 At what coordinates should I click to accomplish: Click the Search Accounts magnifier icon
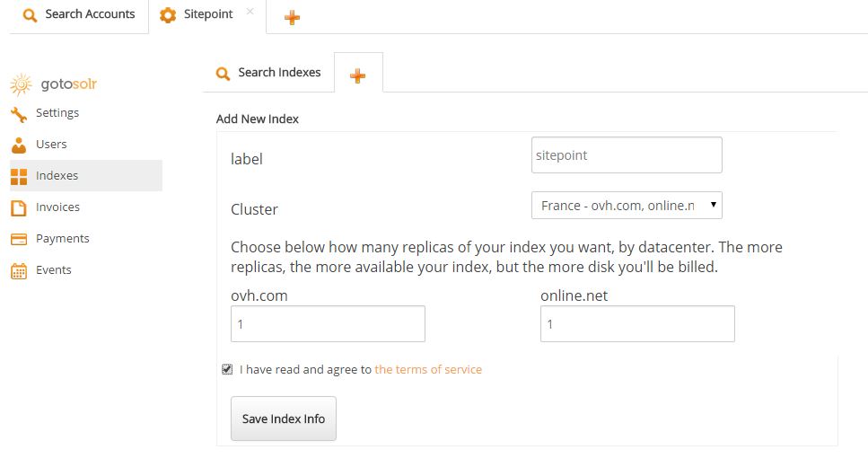click(x=31, y=15)
